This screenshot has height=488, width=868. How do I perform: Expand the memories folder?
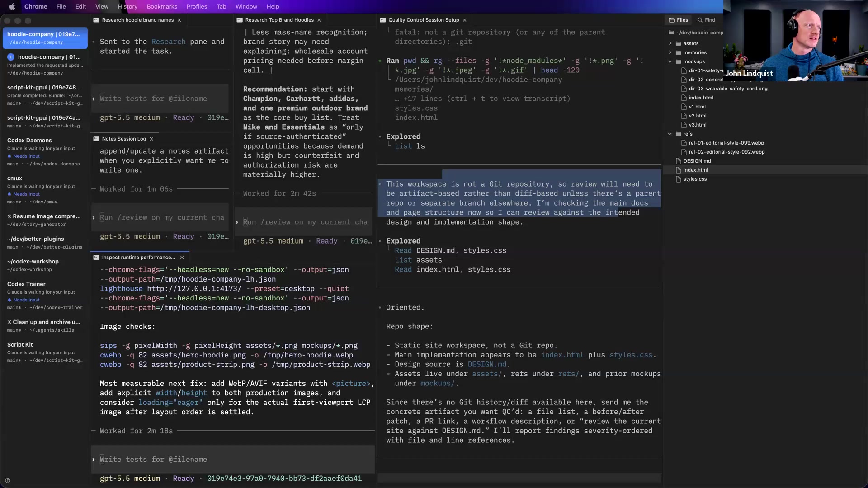pos(670,52)
